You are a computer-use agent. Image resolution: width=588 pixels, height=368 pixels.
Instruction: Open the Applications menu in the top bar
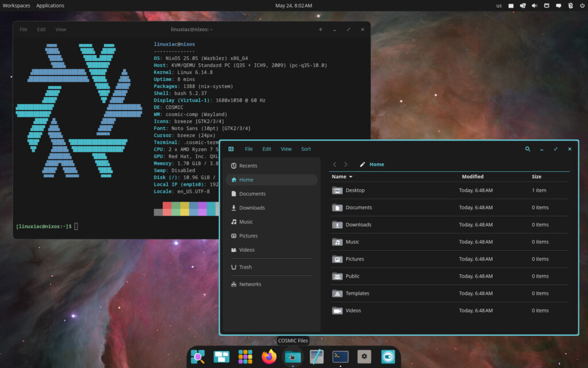coord(50,5)
